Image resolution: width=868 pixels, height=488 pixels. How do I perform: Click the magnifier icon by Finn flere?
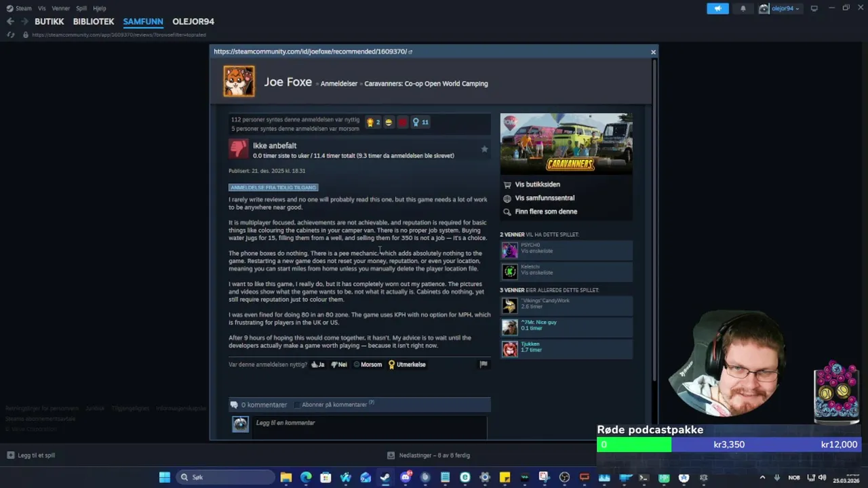(x=507, y=211)
